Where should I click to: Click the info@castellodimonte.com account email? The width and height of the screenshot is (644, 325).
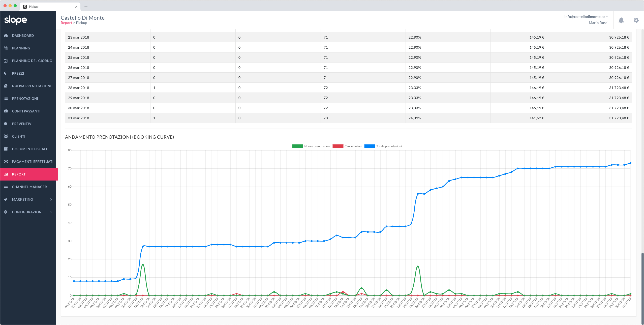click(586, 17)
